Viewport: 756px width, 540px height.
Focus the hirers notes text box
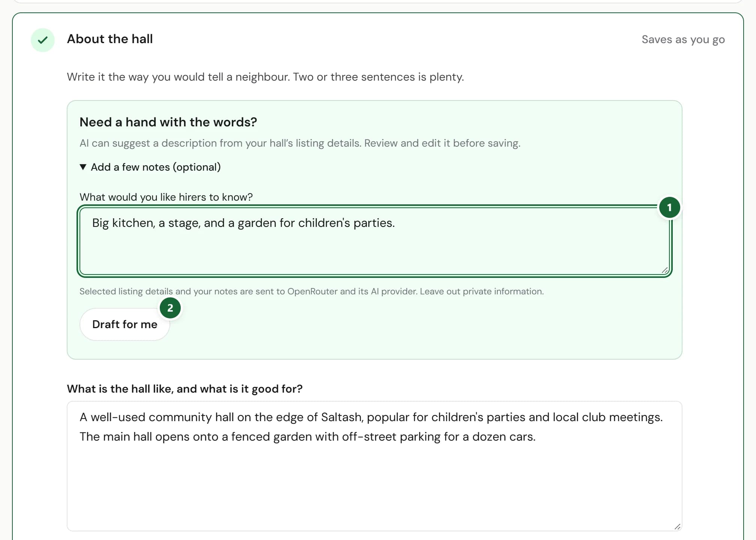(374, 241)
